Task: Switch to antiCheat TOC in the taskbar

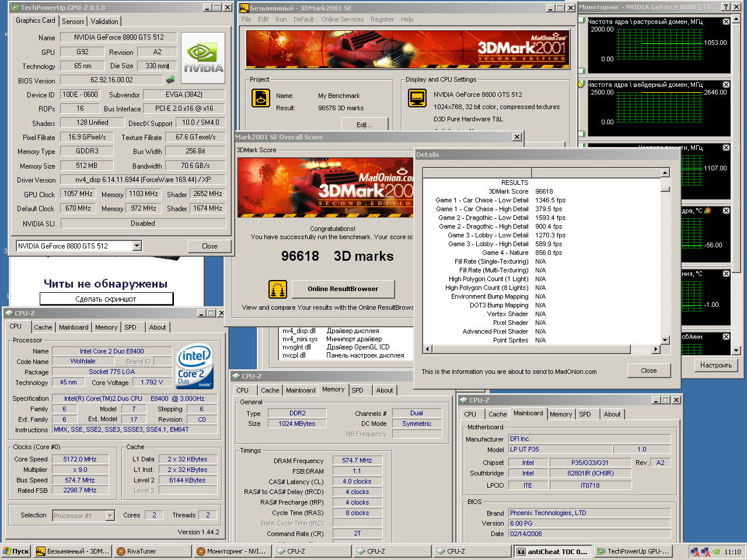Action: (x=553, y=551)
